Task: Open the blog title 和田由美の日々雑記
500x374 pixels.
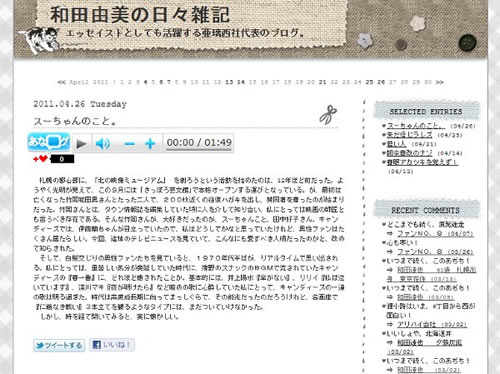Action: pyautogui.click(x=140, y=15)
